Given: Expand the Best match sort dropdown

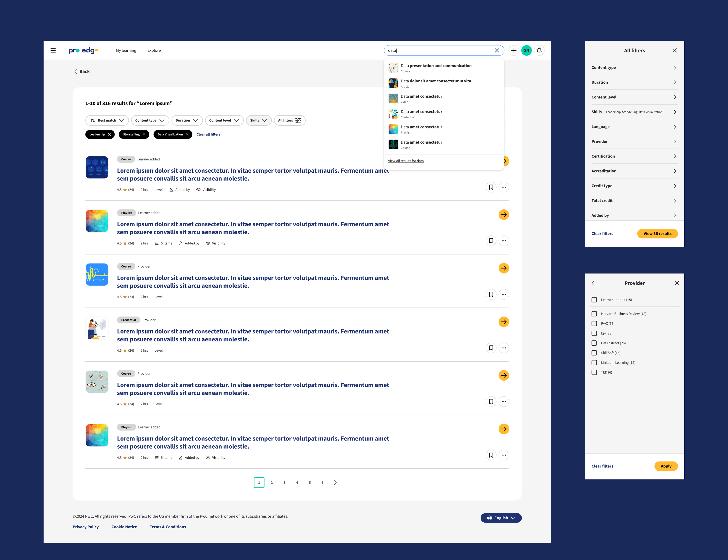Looking at the screenshot, I should pyautogui.click(x=107, y=121).
